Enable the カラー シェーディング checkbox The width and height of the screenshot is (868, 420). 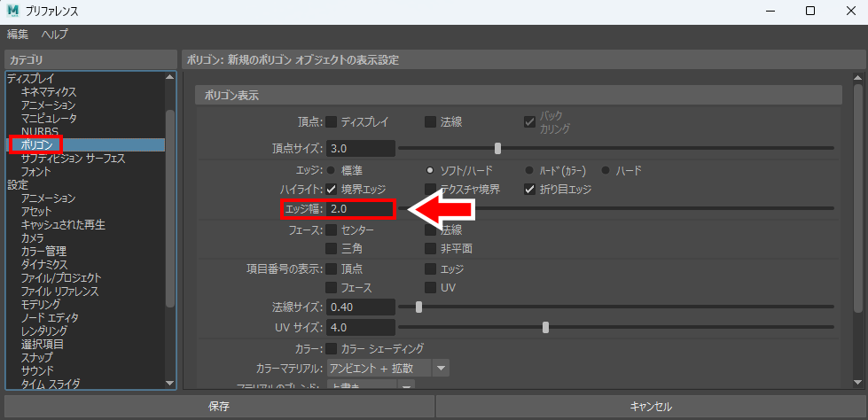332,348
